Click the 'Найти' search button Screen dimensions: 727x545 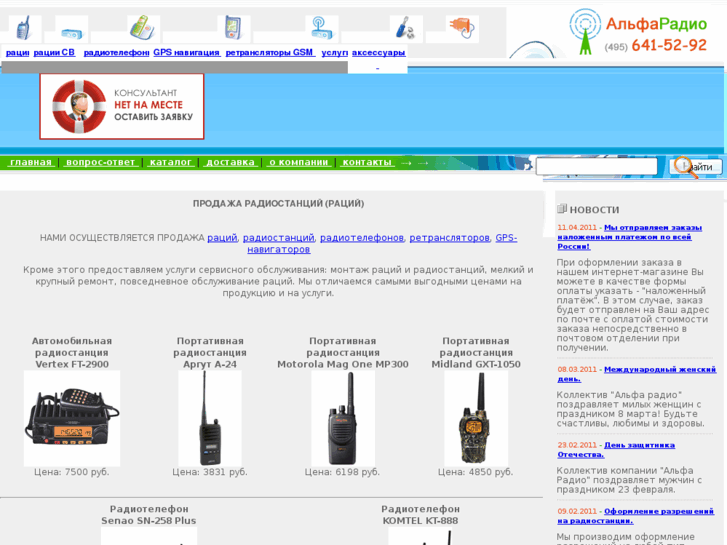pyautogui.click(x=695, y=167)
